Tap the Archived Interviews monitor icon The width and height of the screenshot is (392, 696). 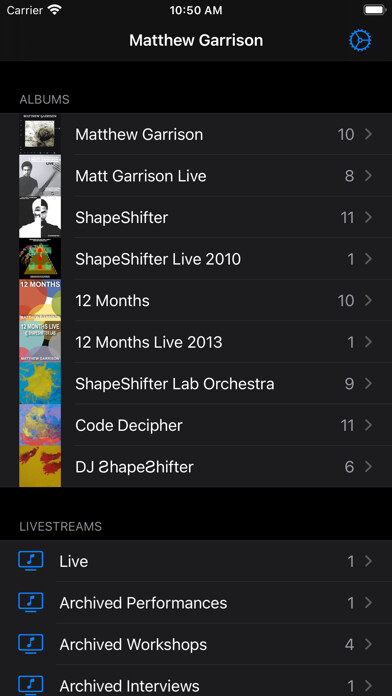[31, 685]
